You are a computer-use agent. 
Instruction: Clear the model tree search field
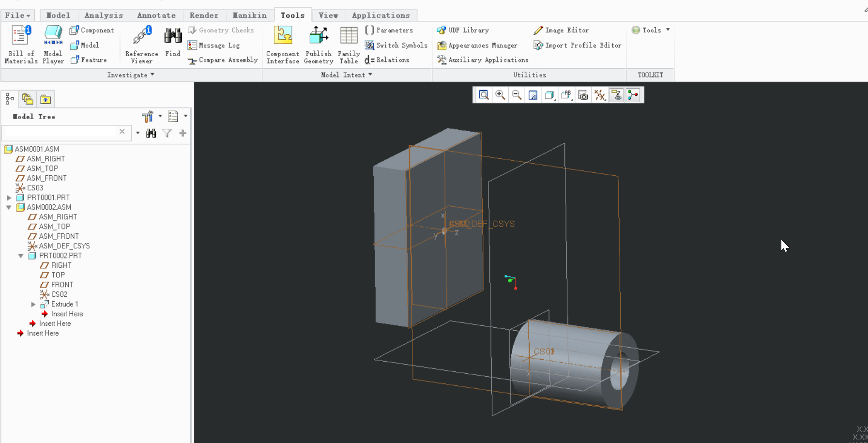(x=122, y=132)
